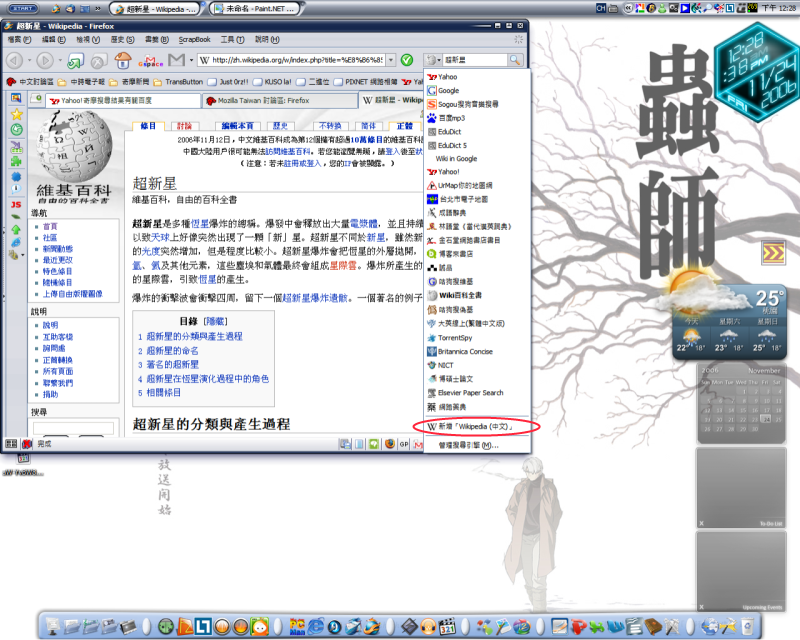Screen dimensions: 800x640
Task: Open the TransButton bookmark folder
Action: (x=178, y=82)
